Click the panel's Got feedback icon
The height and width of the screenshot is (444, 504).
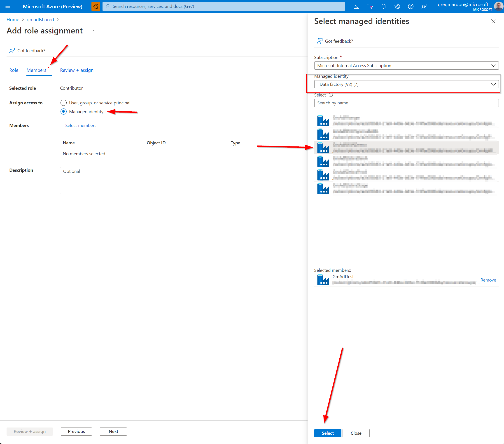pos(320,41)
